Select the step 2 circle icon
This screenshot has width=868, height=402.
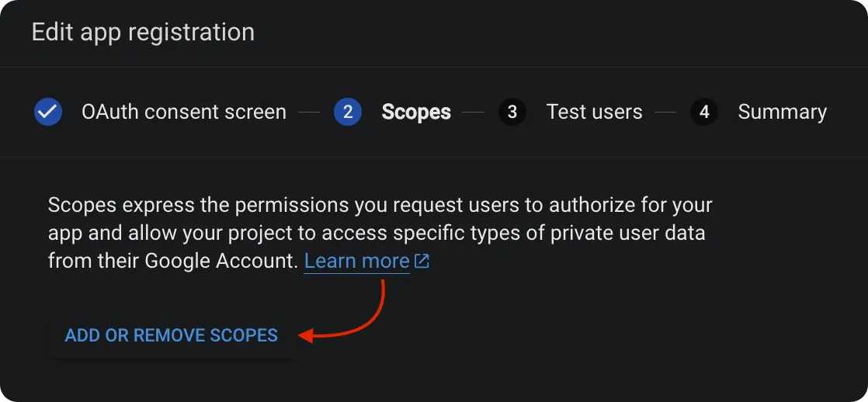pyautogui.click(x=348, y=112)
